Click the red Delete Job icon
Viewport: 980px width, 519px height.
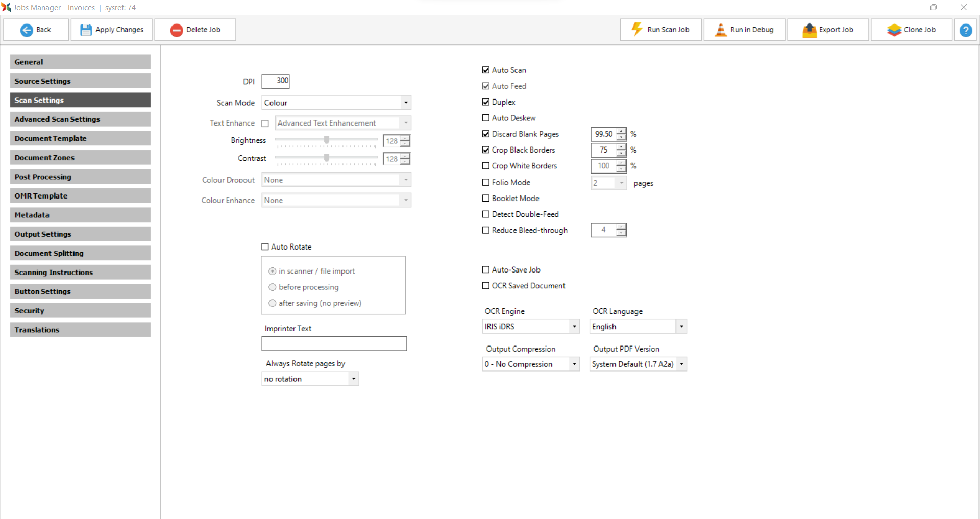point(177,30)
